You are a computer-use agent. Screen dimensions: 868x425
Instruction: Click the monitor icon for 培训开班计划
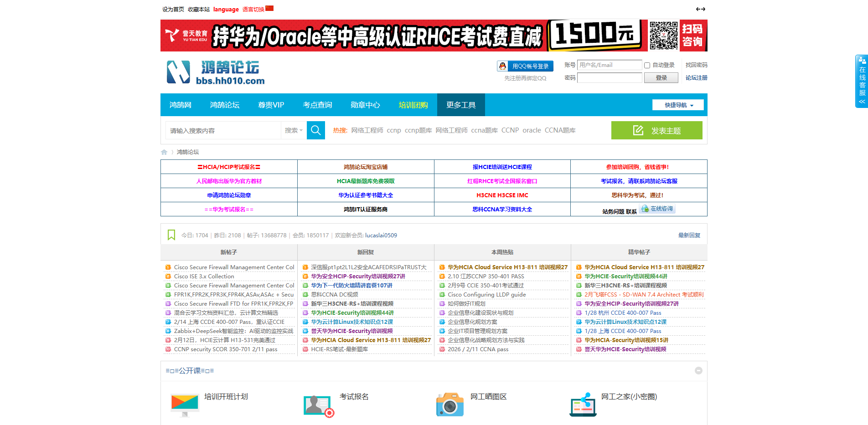pos(184,403)
